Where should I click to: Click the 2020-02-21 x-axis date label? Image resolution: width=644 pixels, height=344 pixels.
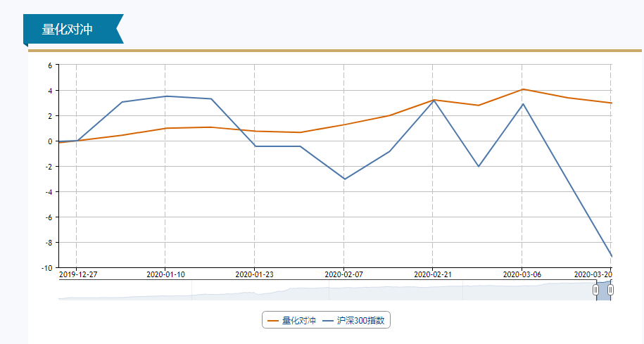(x=433, y=274)
